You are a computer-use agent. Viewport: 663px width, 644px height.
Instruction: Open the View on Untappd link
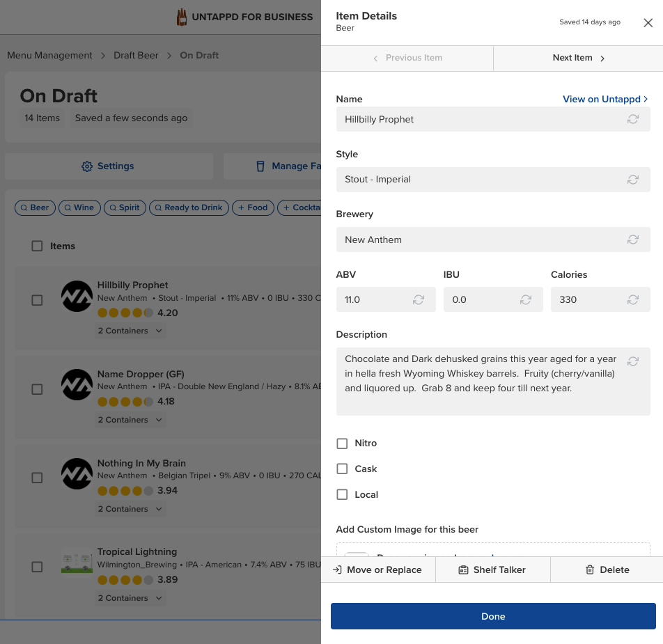coord(604,99)
